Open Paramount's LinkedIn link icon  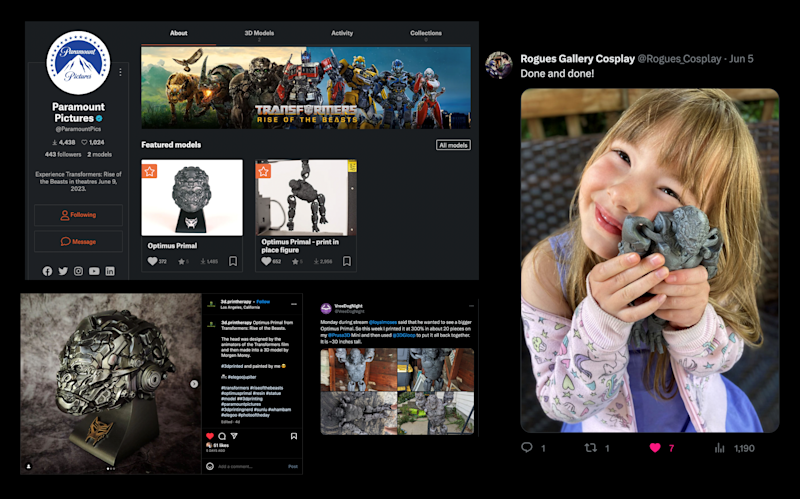pos(110,271)
